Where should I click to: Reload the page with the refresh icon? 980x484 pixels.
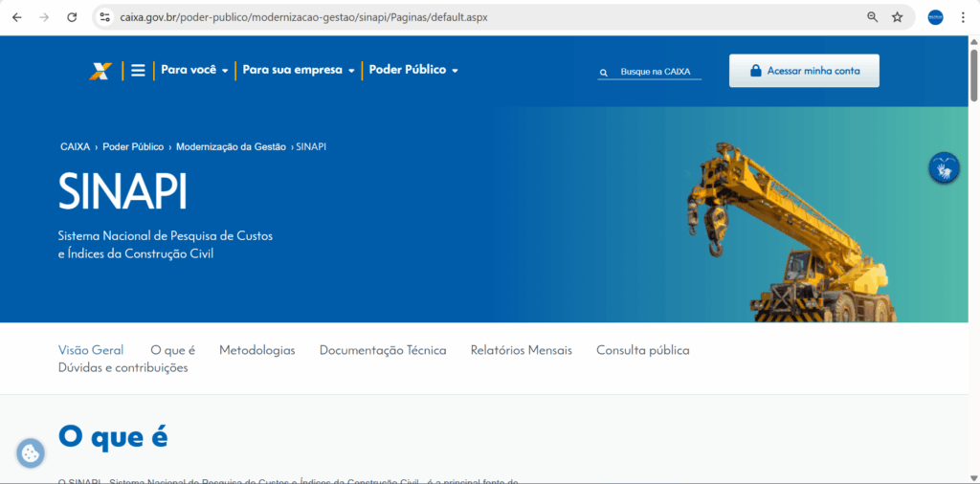tap(71, 17)
